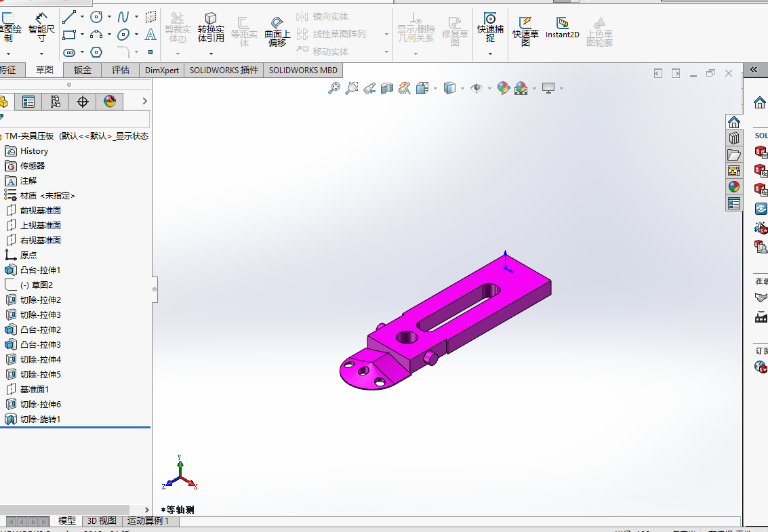Open the Spline tool dropdown arrow
Screen dimensions: 768x532
pyautogui.click(x=136, y=17)
